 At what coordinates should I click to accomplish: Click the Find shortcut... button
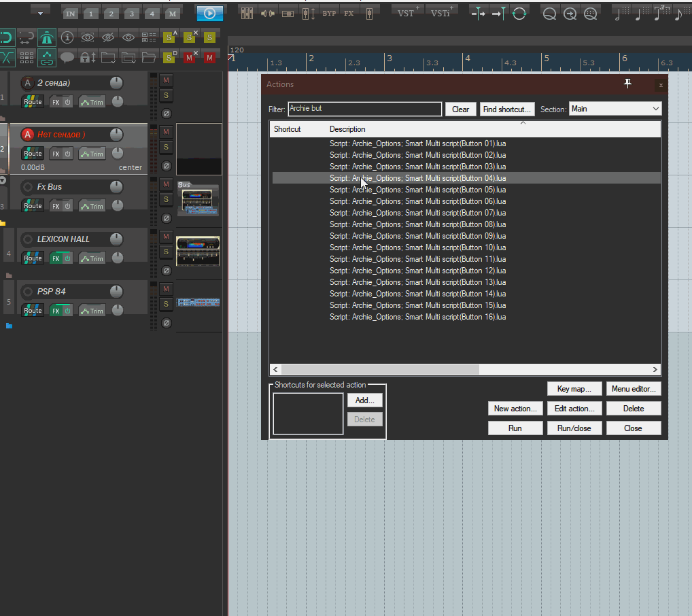[506, 109]
